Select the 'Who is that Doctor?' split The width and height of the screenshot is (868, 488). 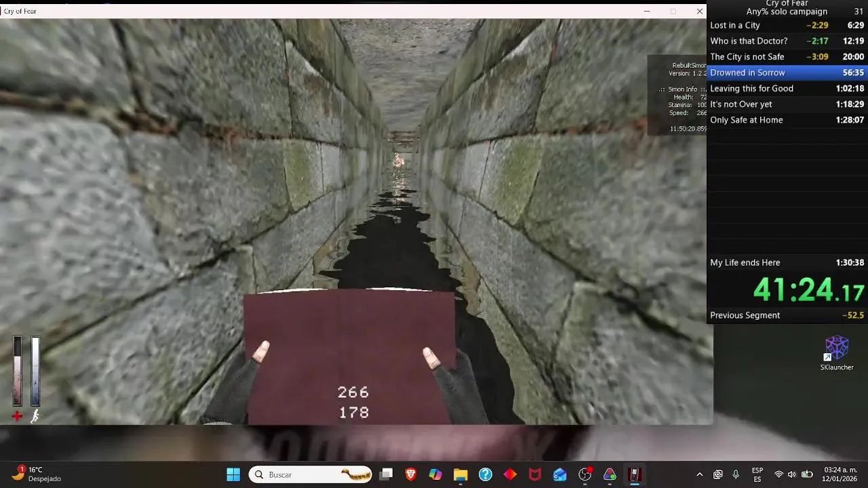787,41
